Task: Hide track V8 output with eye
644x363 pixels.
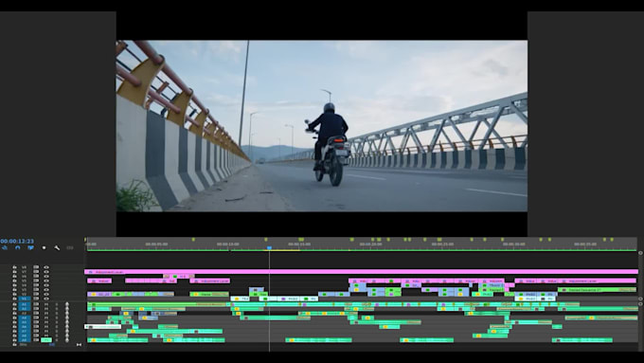Action: 46,267
